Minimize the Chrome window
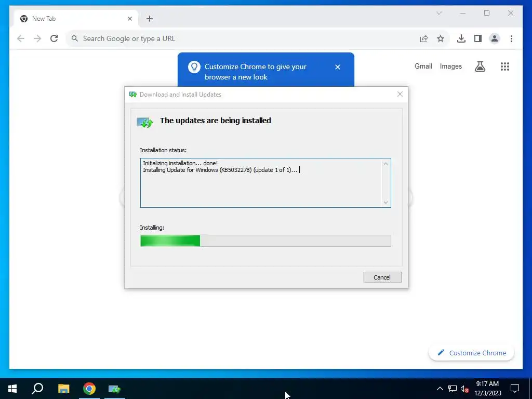 click(x=463, y=13)
